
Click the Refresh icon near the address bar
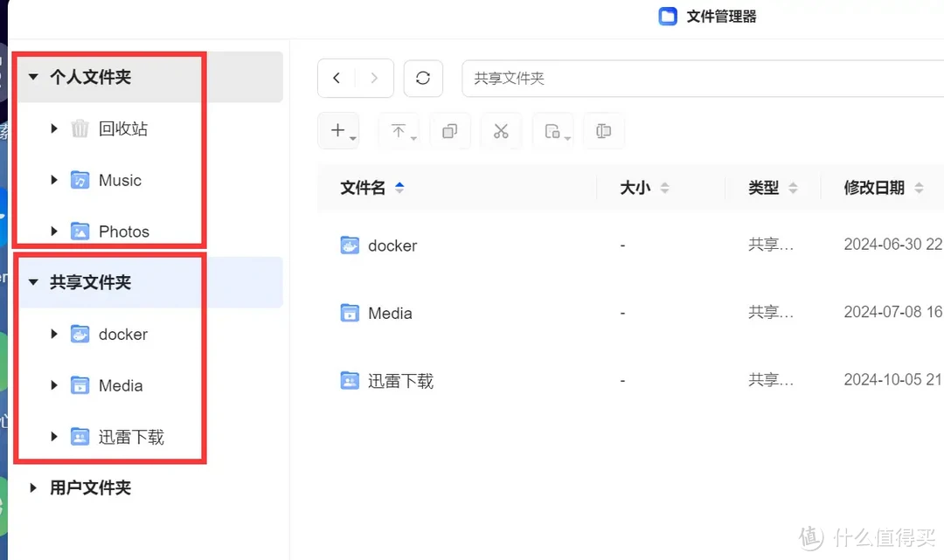(x=423, y=78)
